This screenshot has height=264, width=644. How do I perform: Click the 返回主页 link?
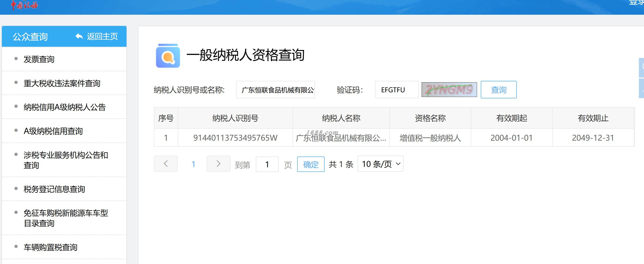[x=102, y=36]
